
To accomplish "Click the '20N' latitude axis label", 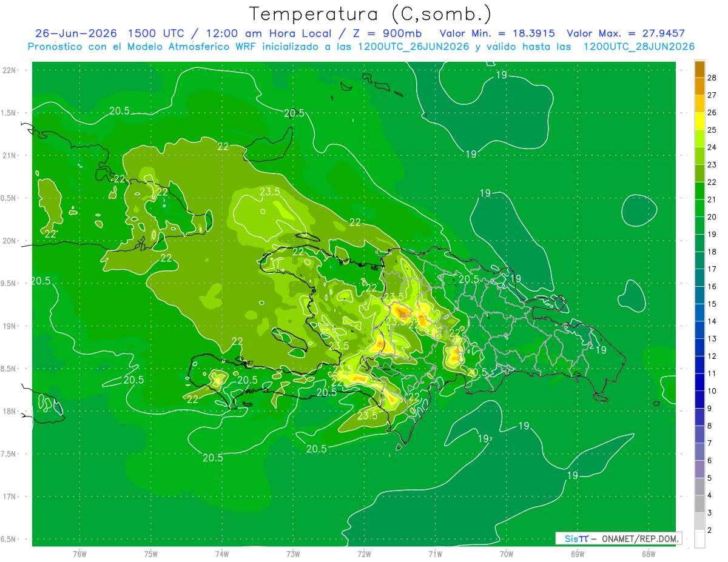I will [10, 241].
